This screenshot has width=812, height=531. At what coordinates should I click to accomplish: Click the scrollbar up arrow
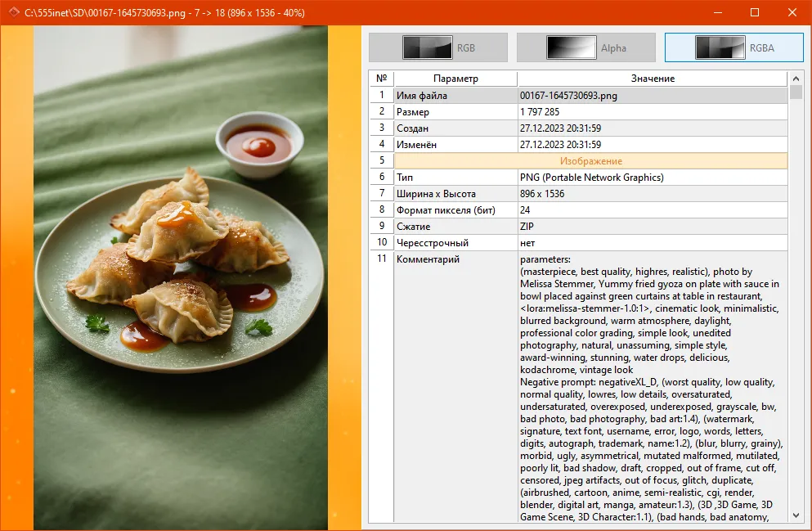coord(796,79)
